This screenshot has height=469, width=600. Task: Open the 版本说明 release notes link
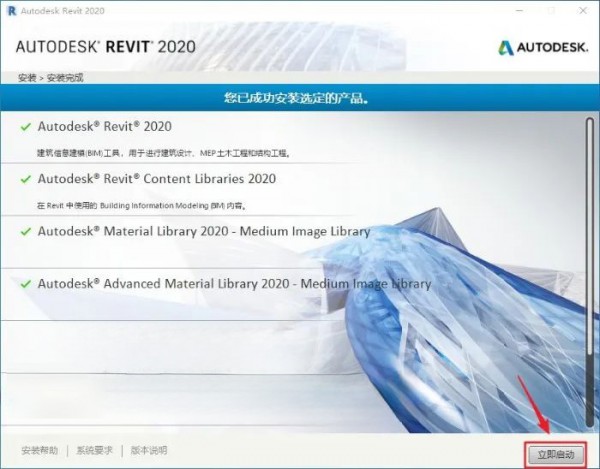point(149,451)
